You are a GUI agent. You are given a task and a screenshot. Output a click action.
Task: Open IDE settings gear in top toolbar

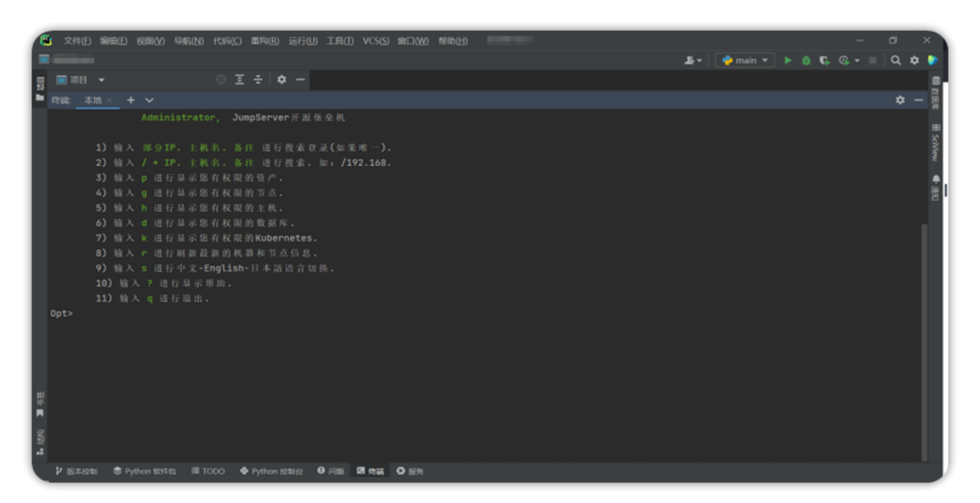tap(914, 60)
